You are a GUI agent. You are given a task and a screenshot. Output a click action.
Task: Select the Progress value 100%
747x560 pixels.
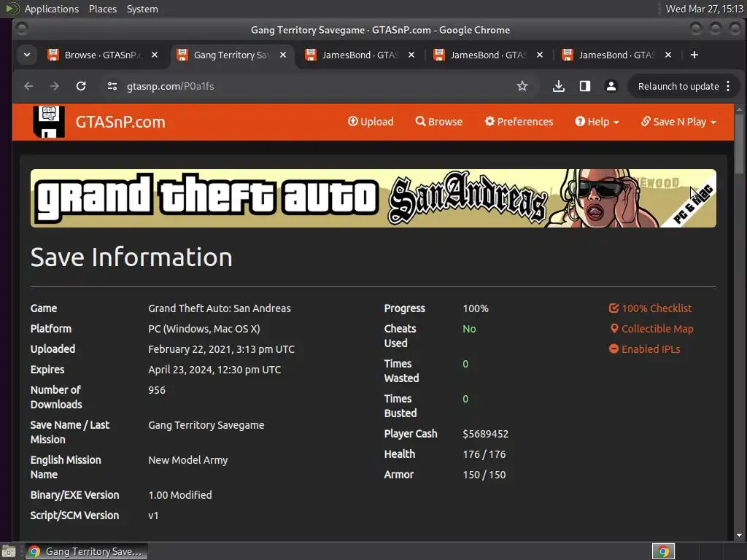point(476,308)
